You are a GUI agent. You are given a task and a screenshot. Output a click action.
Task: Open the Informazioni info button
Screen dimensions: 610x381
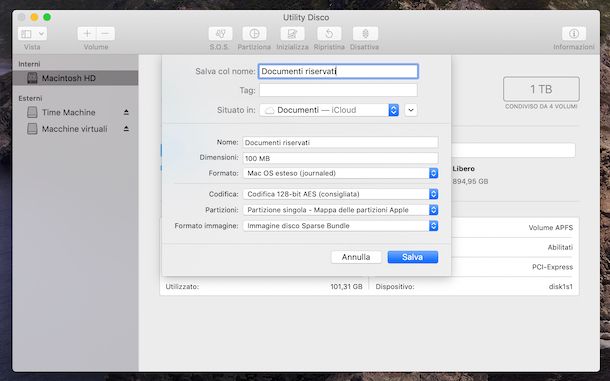(574, 34)
